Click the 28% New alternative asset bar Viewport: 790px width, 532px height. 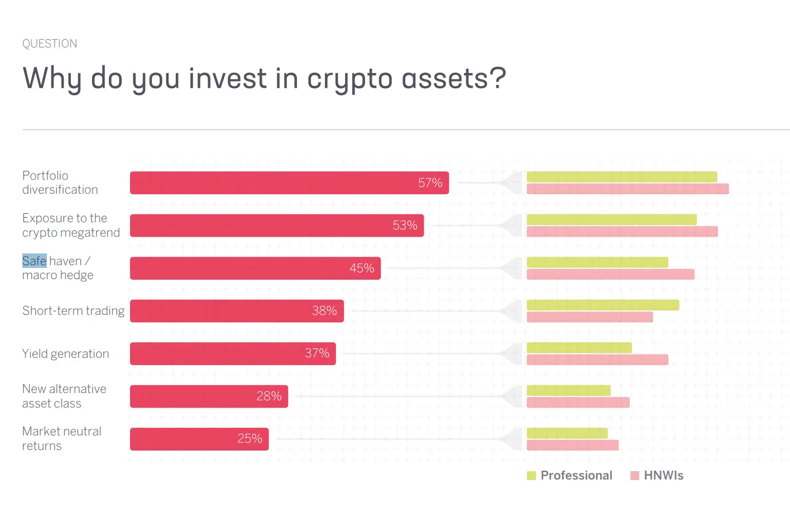pyautogui.click(x=209, y=396)
